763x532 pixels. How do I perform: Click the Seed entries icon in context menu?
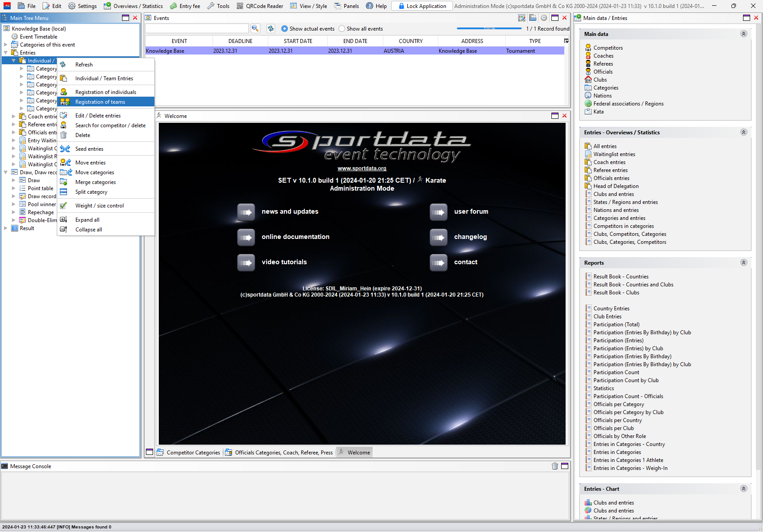click(x=65, y=149)
